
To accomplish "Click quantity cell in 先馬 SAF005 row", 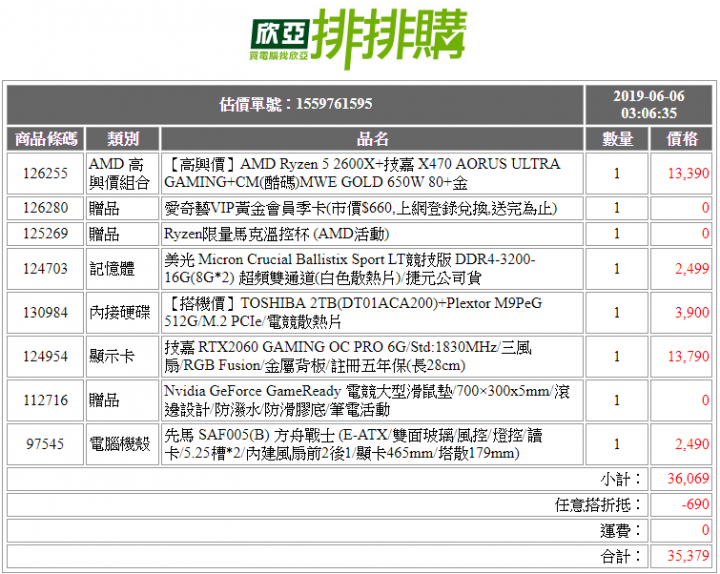I will pyautogui.click(x=617, y=444).
